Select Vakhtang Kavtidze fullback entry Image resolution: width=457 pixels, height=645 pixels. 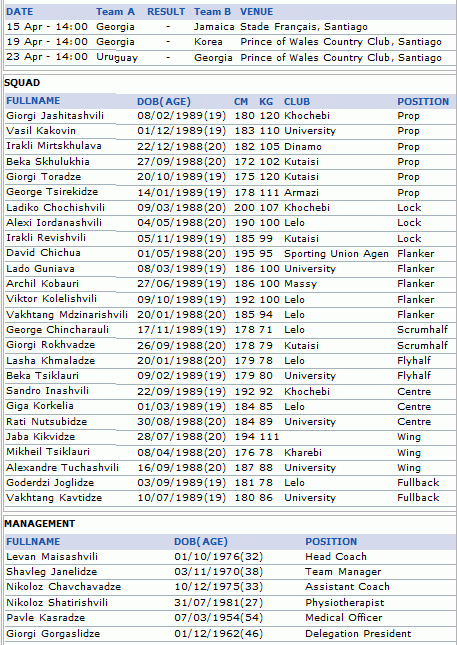point(54,498)
